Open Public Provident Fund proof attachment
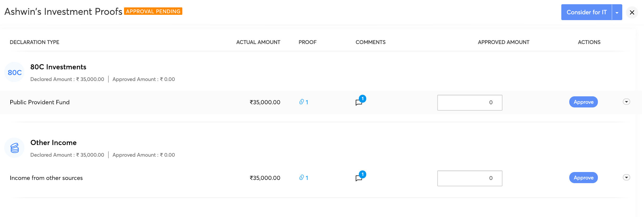This screenshot has height=217, width=644. [303, 102]
